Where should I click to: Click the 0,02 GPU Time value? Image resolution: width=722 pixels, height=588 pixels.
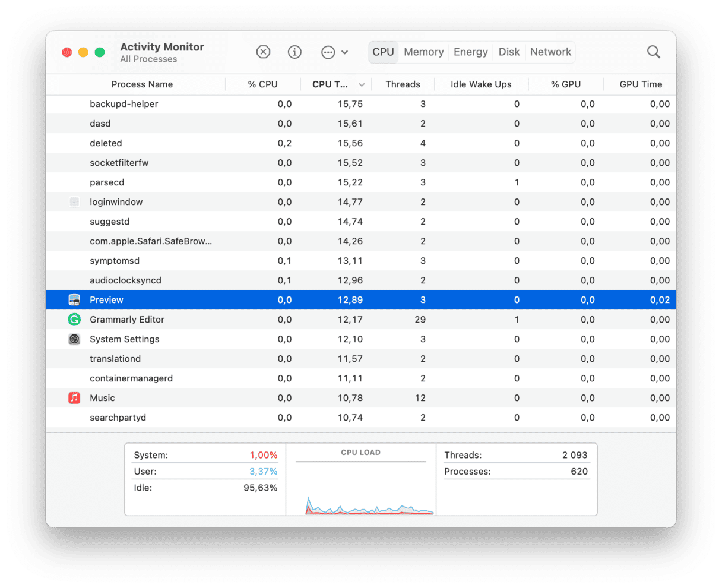(x=660, y=300)
